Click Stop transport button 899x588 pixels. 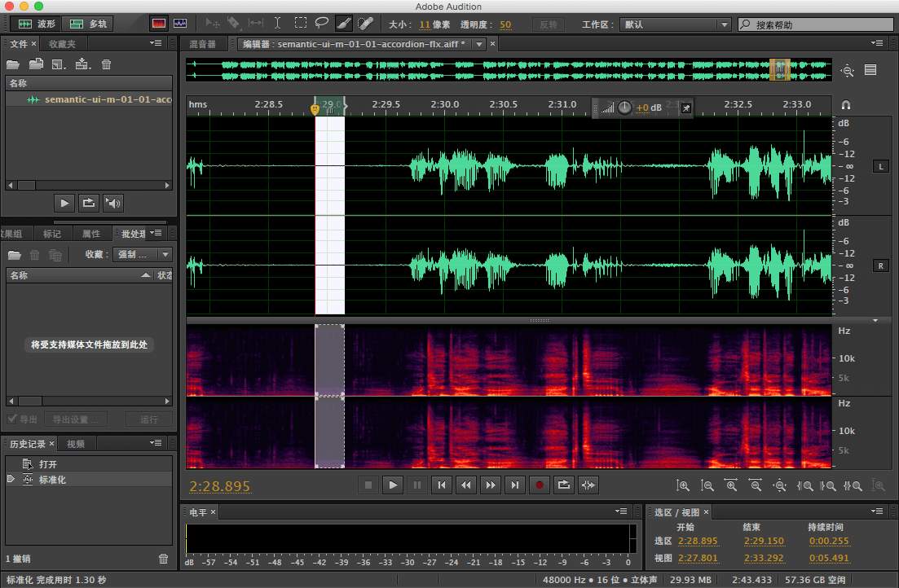(368, 485)
